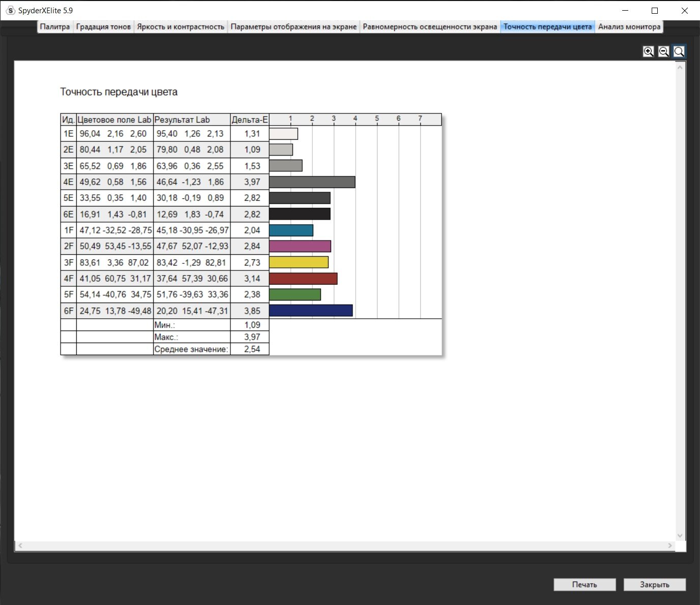Click the Закрыть button

(655, 585)
